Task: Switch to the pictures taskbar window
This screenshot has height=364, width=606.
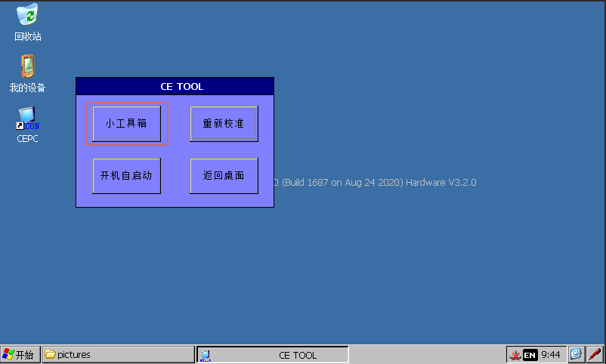Action: [x=118, y=355]
